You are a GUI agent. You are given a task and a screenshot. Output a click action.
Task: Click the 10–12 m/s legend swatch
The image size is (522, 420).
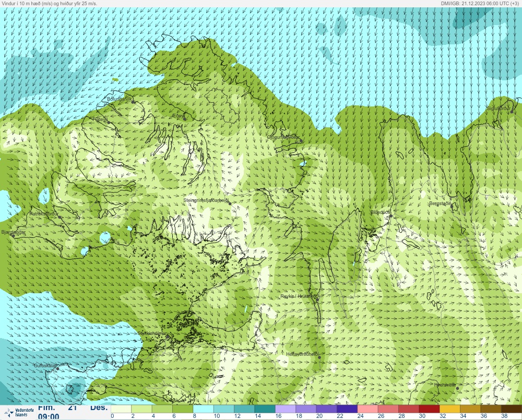tap(224, 409)
